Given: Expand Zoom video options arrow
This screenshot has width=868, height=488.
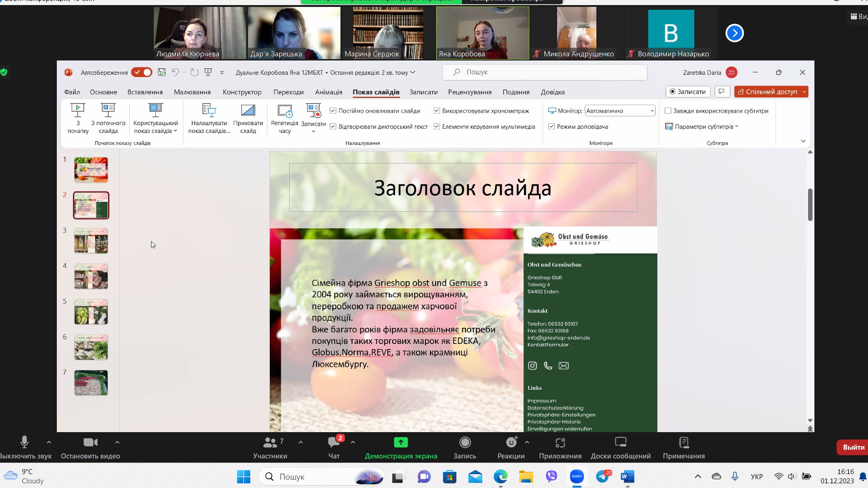Looking at the screenshot, I should point(117,442).
